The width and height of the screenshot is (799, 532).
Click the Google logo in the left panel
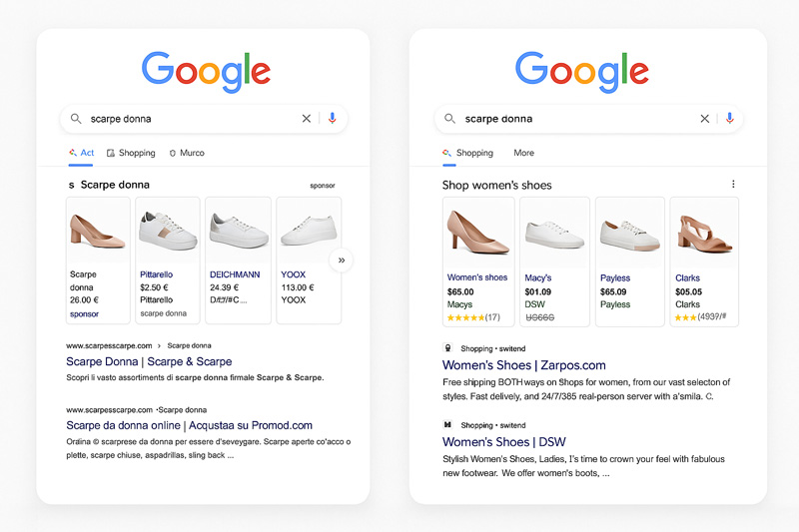[x=206, y=72]
